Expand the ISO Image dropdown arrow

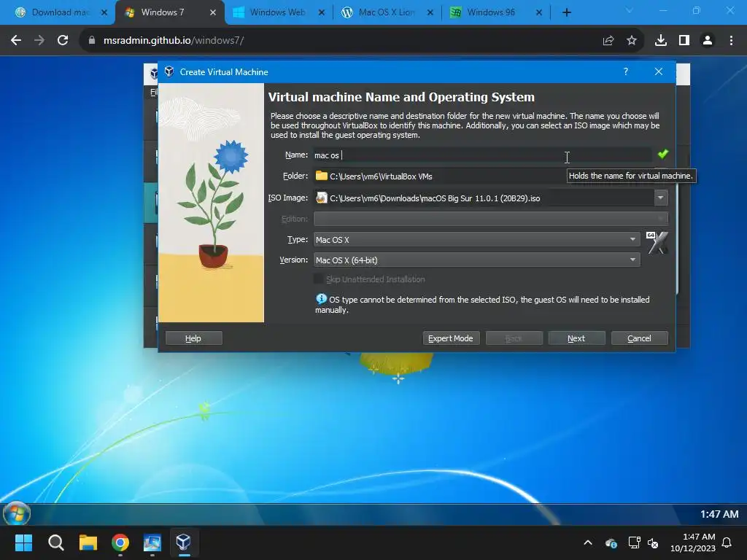660,198
